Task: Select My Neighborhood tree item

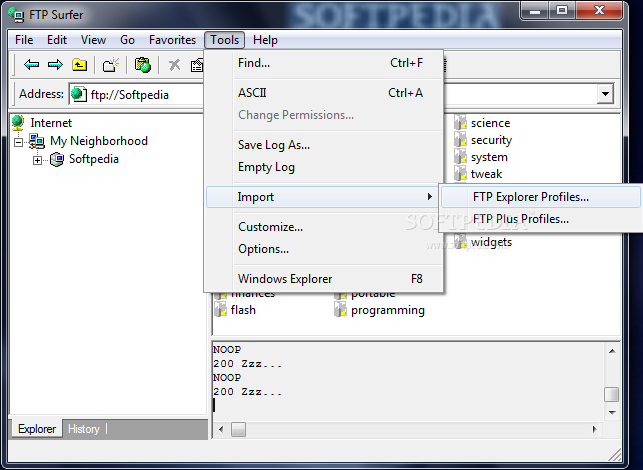Action: pos(99,141)
